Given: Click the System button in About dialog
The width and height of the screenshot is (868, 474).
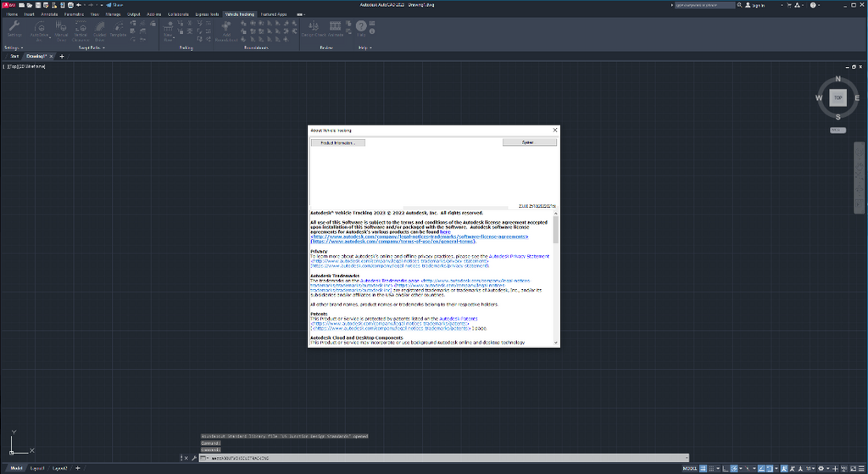Looking at the screenshot, I should coord(529,142).
